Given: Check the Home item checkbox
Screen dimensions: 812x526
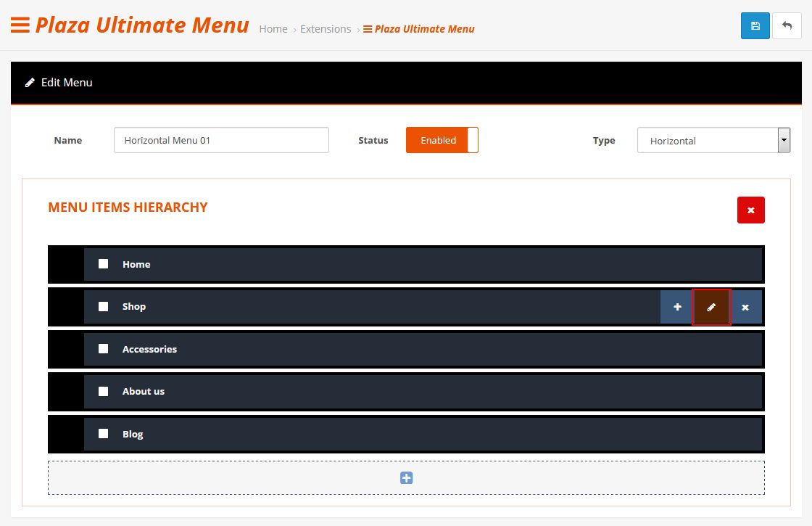Looking at the screenshot, I should click(104, 264).
